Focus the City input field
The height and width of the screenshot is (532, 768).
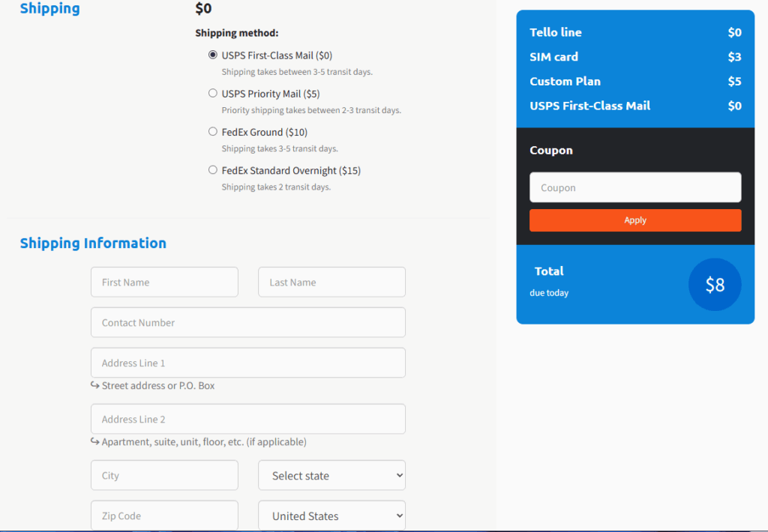164,475
